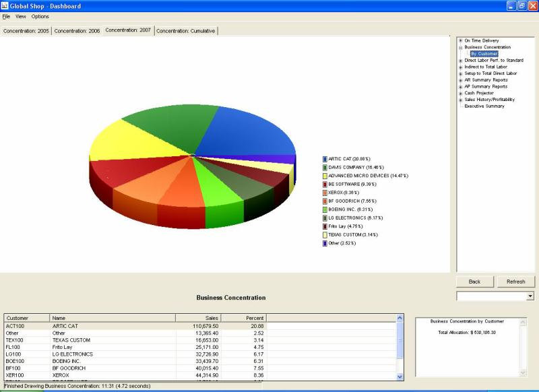This screenshot has height=392, width=539.
Task: Click the Sales column header
Action: [x=198, y=318]
